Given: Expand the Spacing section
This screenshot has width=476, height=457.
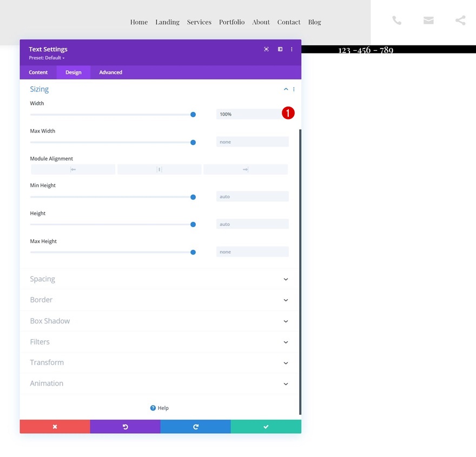Looking at the screenshot, I should (160, 279).
